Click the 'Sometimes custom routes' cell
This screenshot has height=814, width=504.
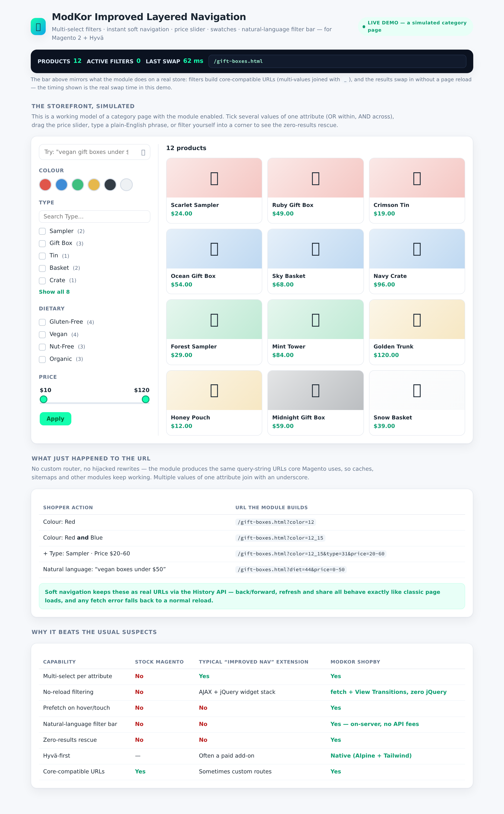click(235, 772)
